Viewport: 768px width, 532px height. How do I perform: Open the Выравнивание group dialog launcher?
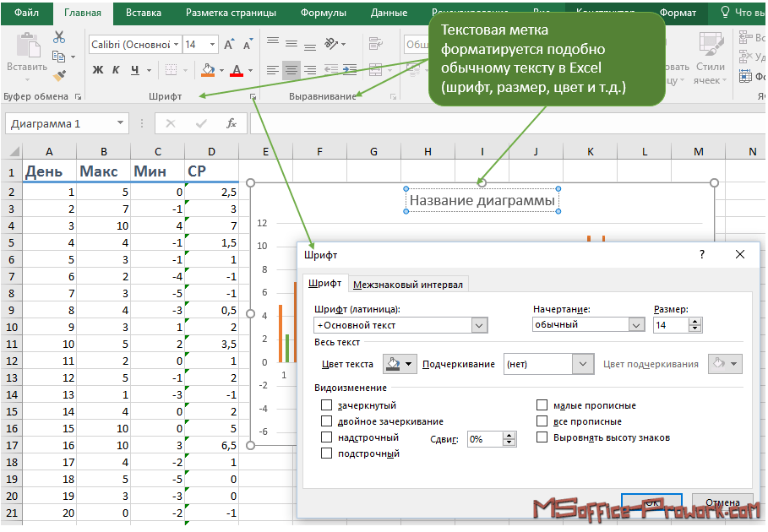393,97
